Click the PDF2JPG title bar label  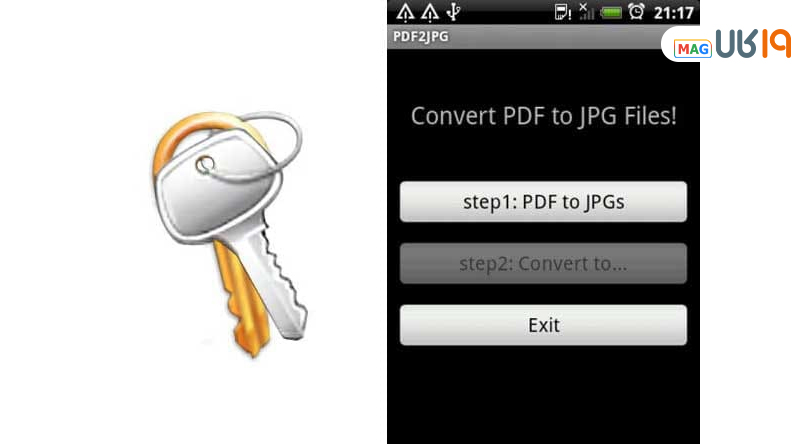pos(421,37)
